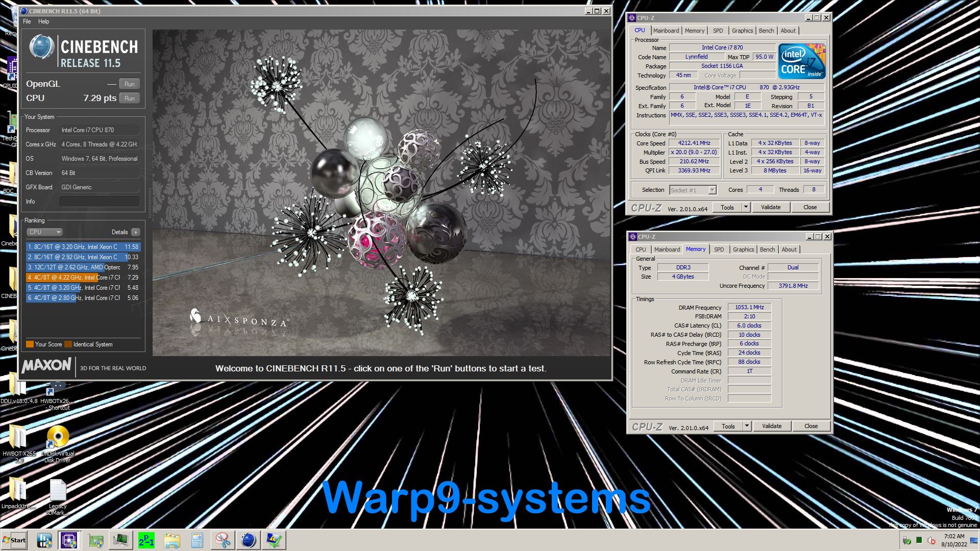Open Windows Explorer from the taskbar

(172, 540)
